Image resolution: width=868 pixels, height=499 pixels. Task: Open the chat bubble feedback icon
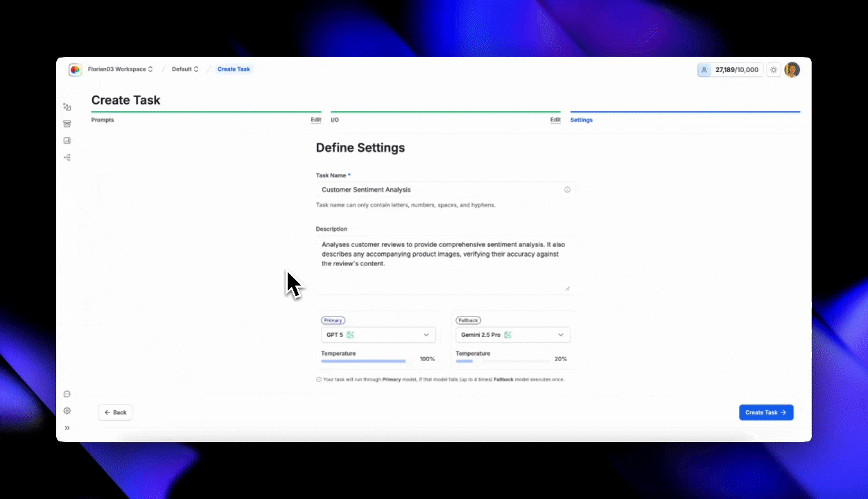click(x=67, y=394)
